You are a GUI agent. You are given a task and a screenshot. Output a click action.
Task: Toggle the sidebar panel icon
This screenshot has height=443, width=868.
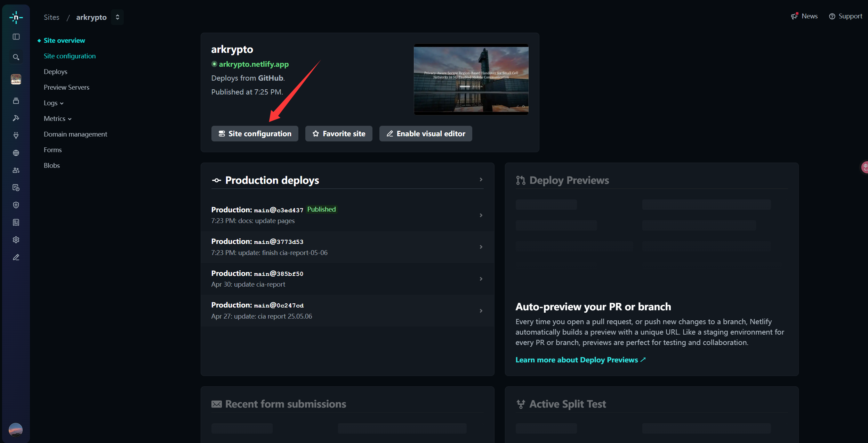click(16, 37)
